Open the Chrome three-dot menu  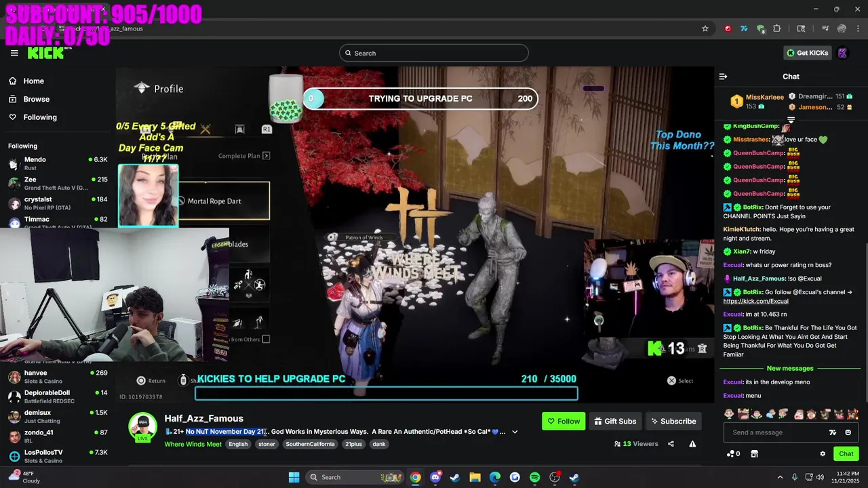(x=858, y=28)
